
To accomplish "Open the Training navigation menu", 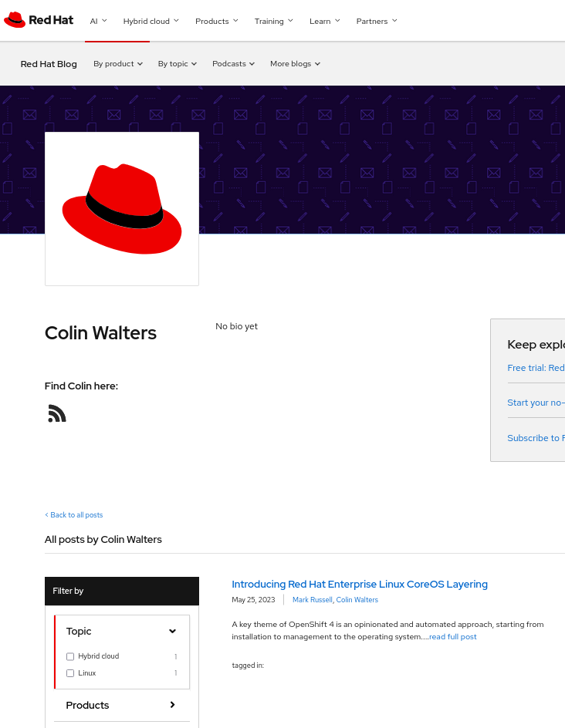I will 274,21.
